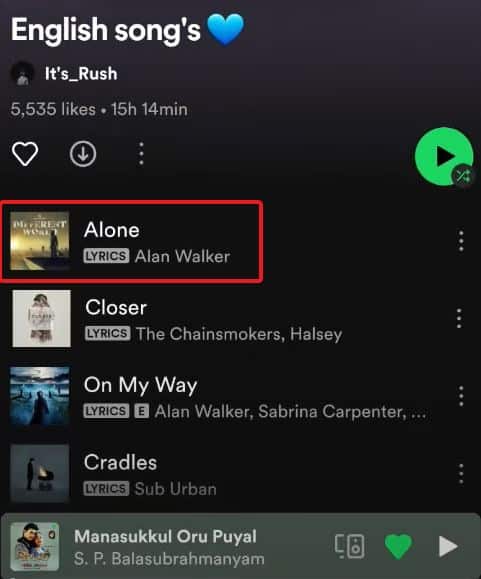Tap the Cradles album artwork

click(x=40, y=473)
